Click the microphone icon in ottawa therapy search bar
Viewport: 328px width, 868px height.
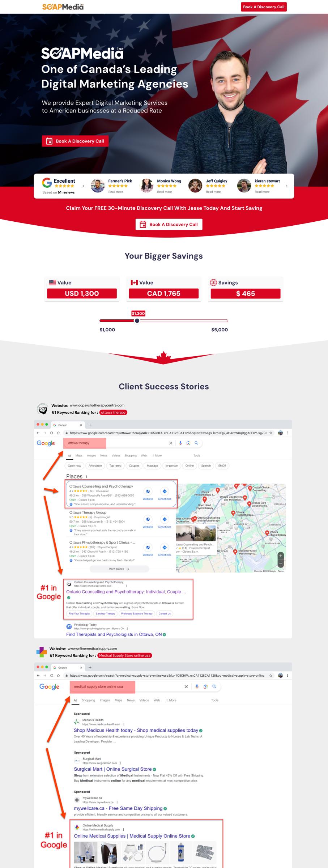click(180, 443)
